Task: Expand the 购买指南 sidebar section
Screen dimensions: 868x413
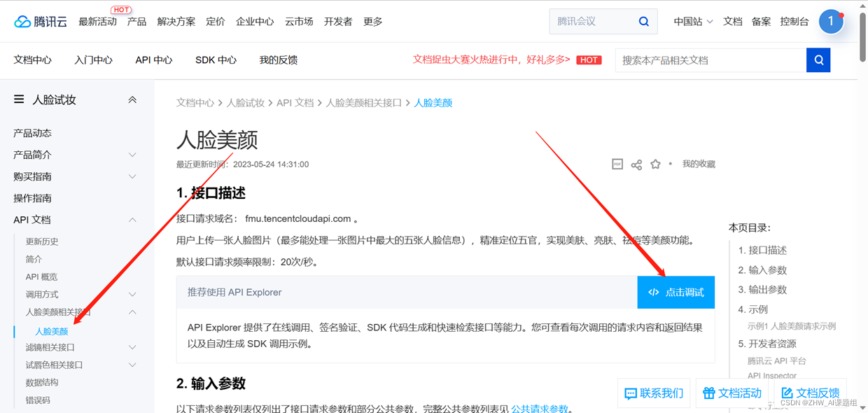Action: 132,176
